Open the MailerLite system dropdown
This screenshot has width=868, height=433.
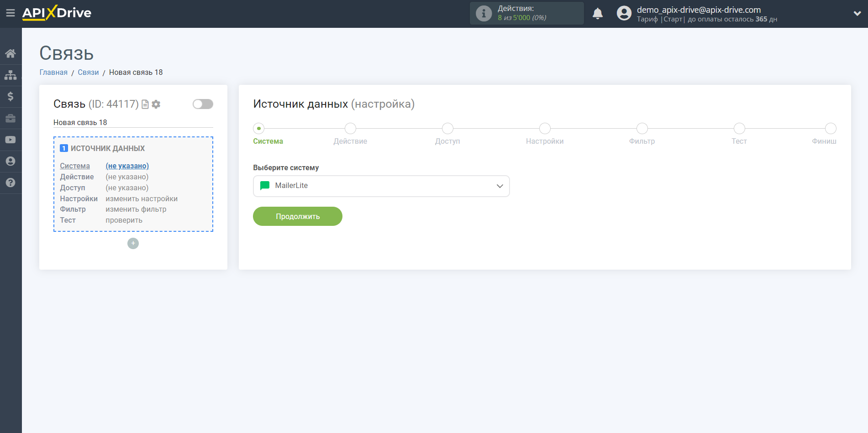pos(381,186)
